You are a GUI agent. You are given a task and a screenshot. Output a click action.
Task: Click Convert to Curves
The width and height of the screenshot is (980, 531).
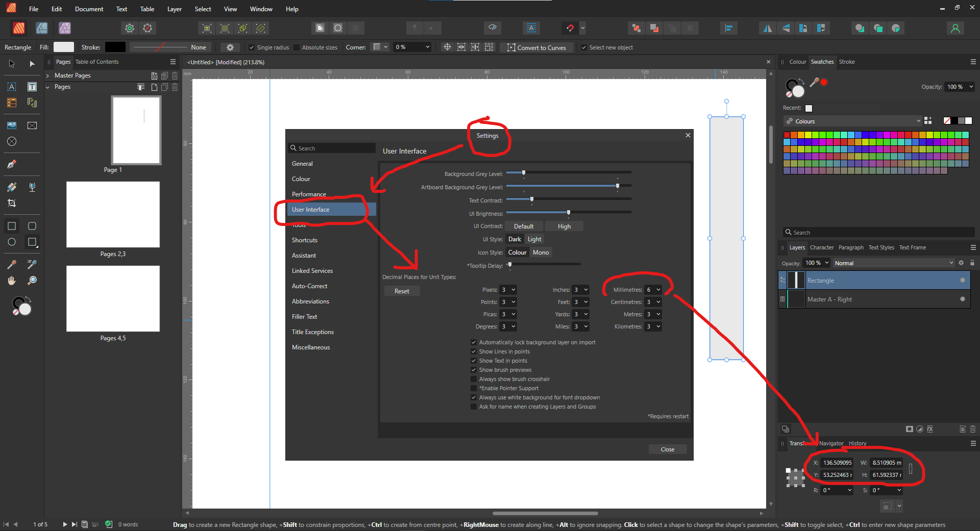tap(536, 47)
